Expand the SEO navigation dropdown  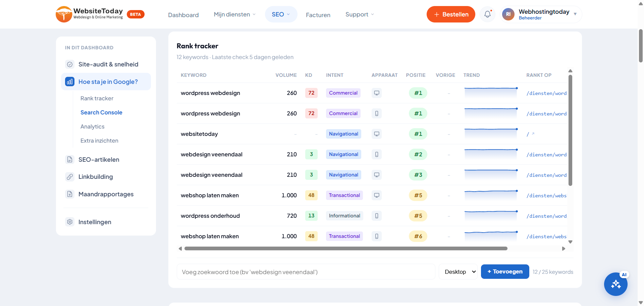(281, 14)
